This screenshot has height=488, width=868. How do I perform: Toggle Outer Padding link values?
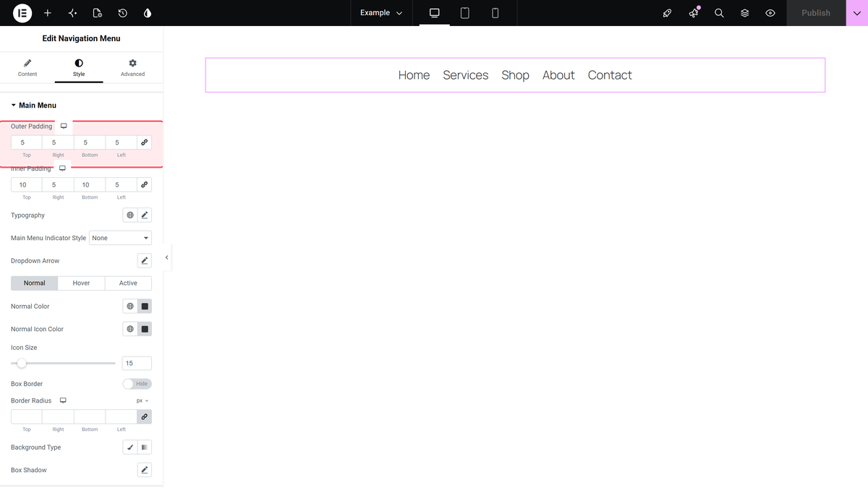pyautogui.click(x=145, y=142)
